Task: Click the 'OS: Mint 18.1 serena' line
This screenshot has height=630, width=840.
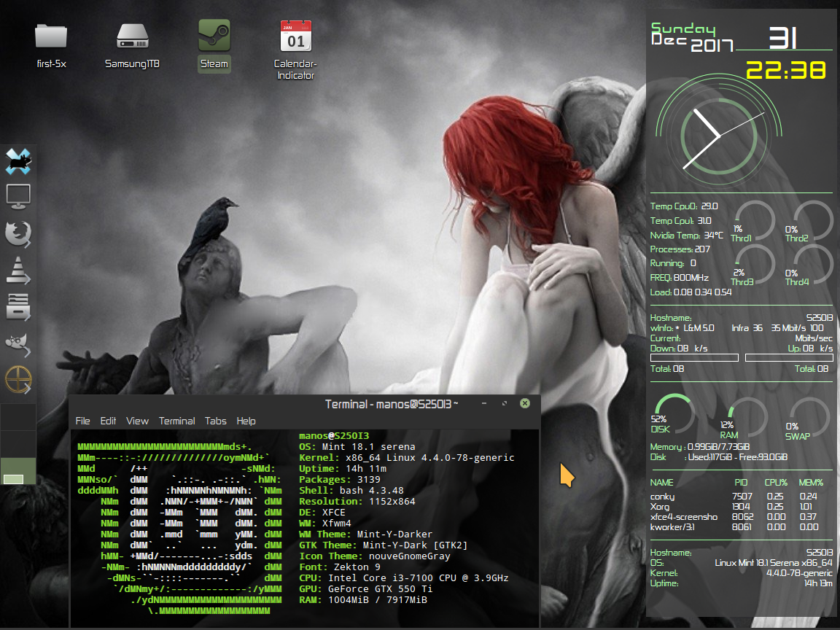Action: [357, 447]
